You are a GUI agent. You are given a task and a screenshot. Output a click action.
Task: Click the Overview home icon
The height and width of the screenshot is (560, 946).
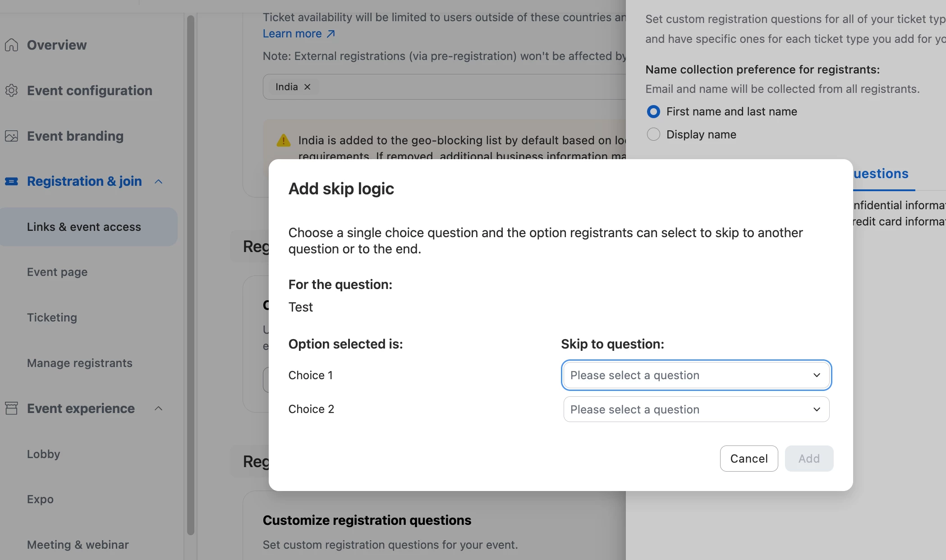(11, 45)
